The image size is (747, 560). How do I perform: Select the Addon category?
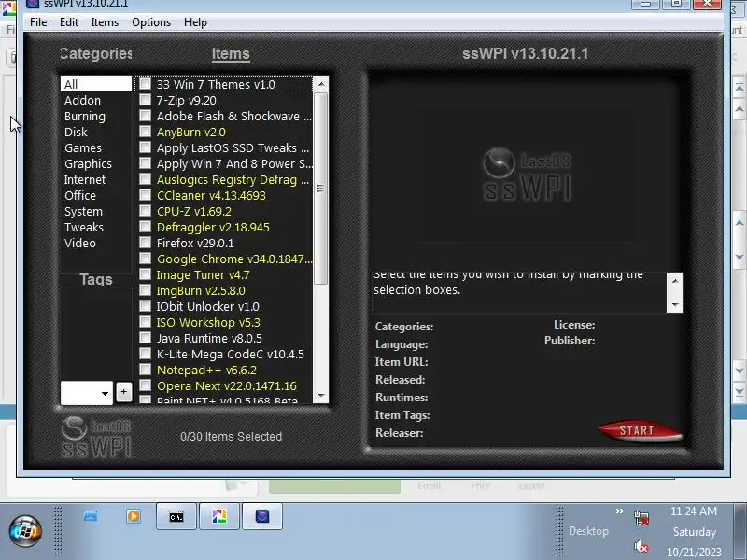click(x=96, y=101)
